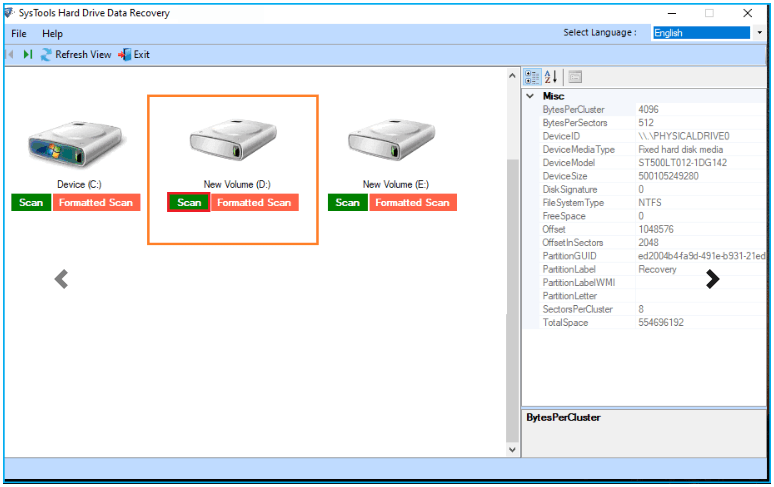Run Formatted Scan on New Volume (D:)
The height and width of the screenshot is (487, 774).
pyautogui.click(x=255, y=202)
